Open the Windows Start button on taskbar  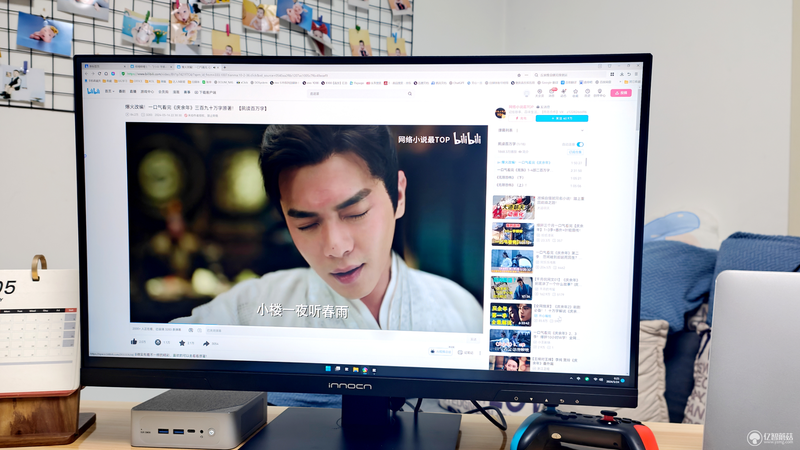328,368
